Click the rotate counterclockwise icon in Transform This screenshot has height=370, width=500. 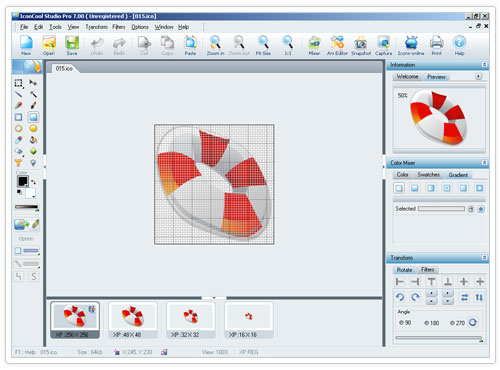400,297
